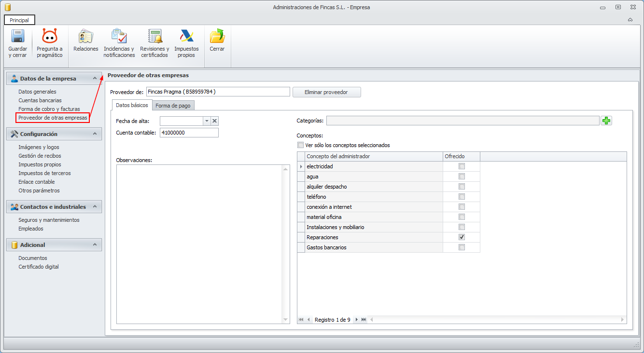Click the Cuenta contable input field
Viewport: 644px width, 353px height.
click(x=189, y=133)
